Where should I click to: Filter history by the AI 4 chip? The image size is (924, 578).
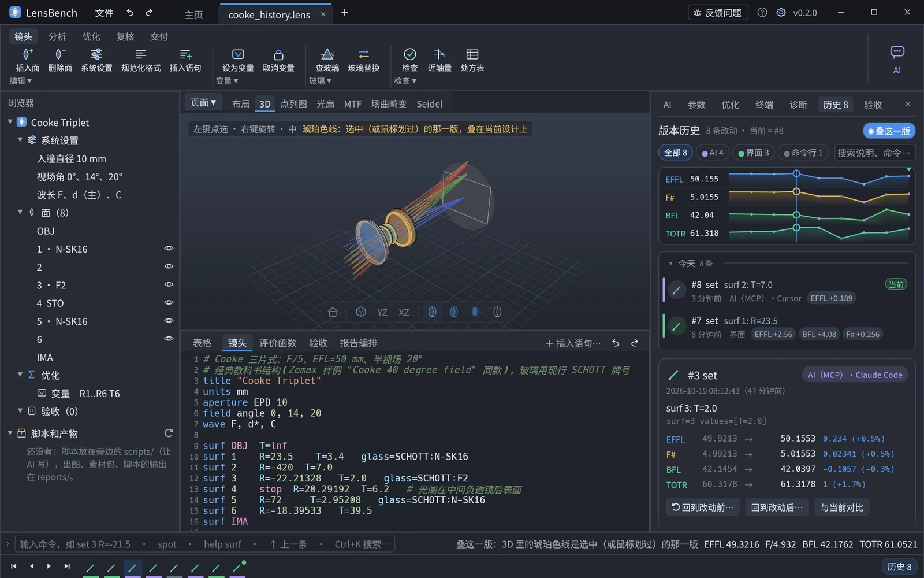(713, 153)
